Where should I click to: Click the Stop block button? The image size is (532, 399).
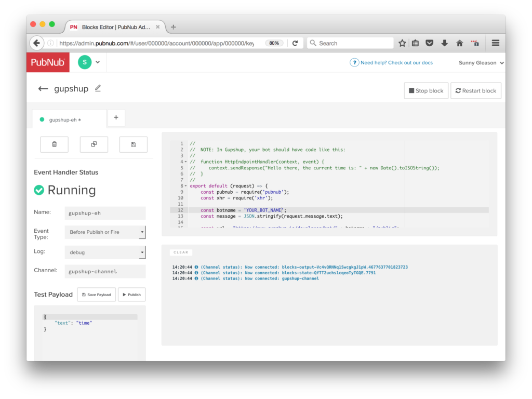[x=426, y=90]
